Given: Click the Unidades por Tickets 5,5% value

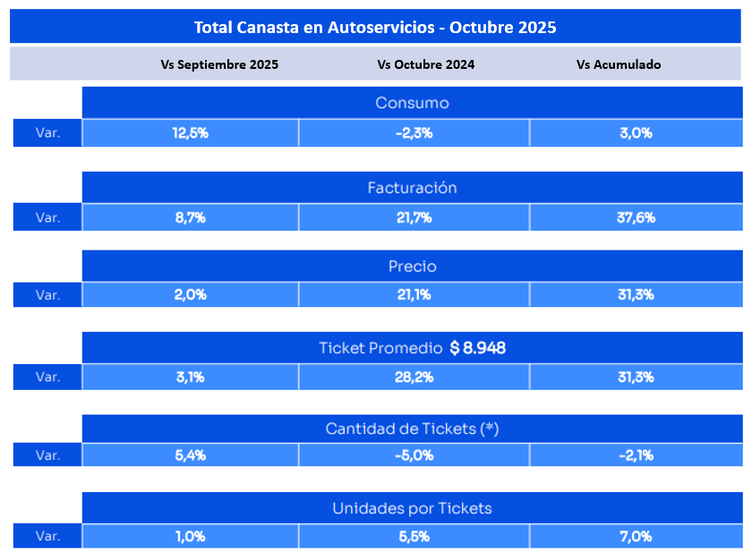Looking at the screenshot, I should click(414, 536).
